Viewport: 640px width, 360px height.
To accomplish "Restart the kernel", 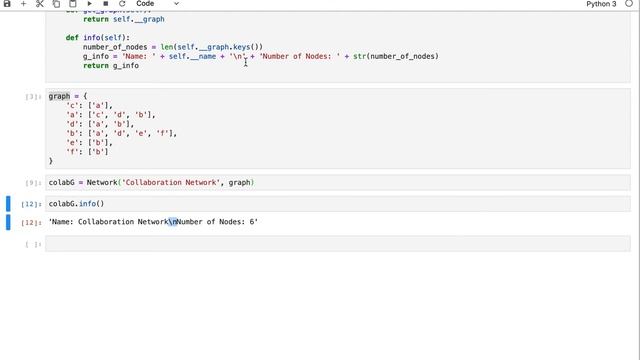I will tap(122, 4).
